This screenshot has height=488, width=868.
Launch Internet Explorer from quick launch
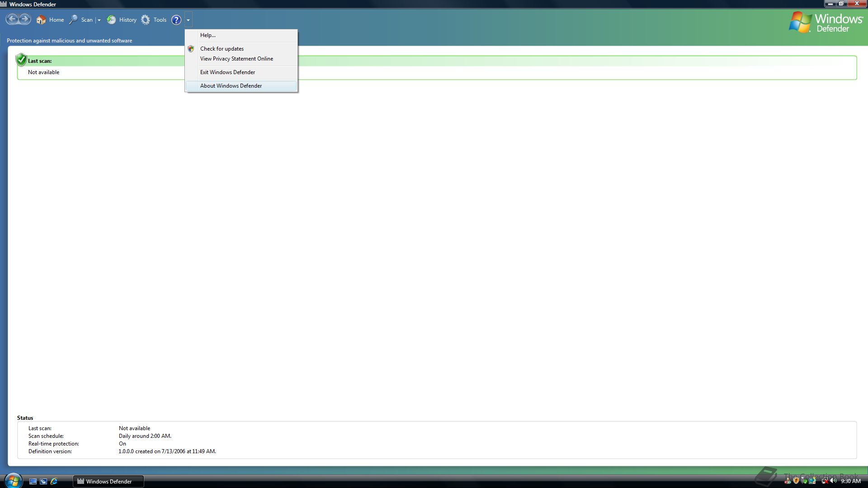coord(54,482)
